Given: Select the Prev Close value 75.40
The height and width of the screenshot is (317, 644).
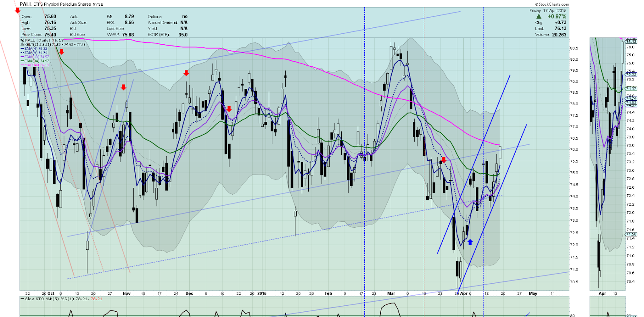Looking at the screenshot, I should pos(50,35).
